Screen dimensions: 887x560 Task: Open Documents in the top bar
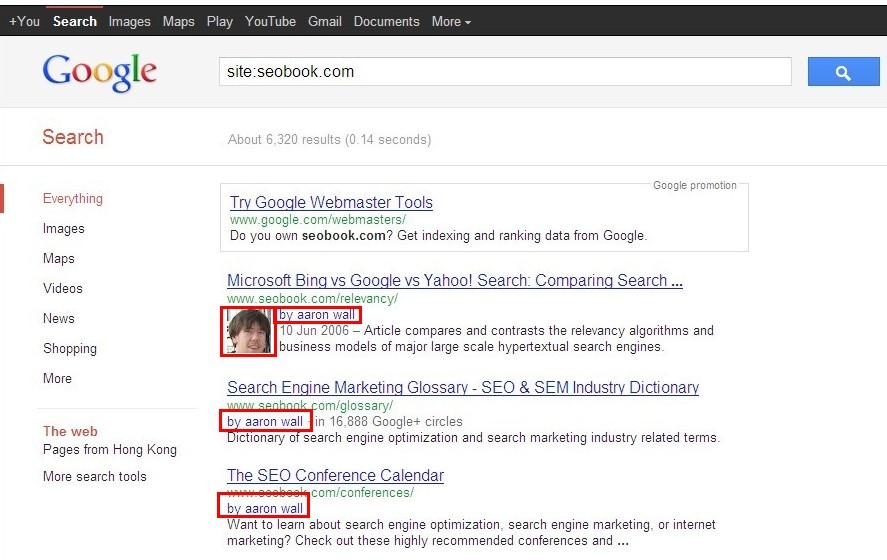coord(386,21)
